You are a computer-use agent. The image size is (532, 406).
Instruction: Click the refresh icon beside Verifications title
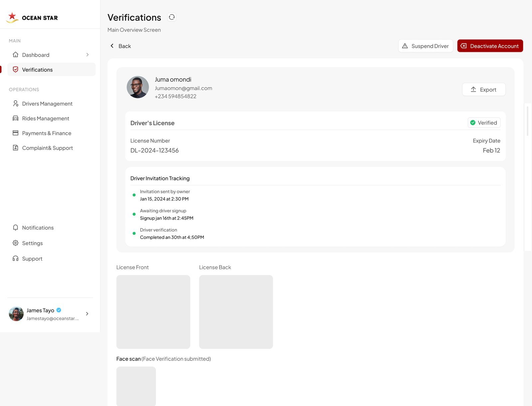[172, 17]
